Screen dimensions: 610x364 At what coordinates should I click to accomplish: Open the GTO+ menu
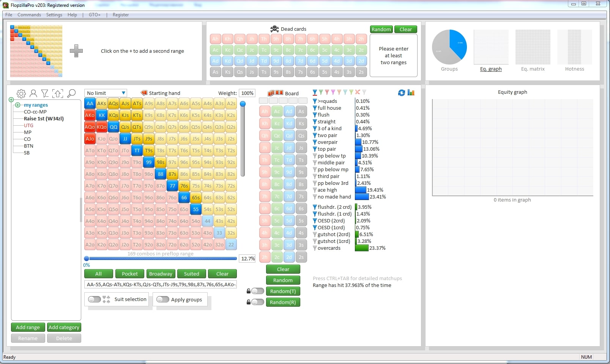(95, 15)
